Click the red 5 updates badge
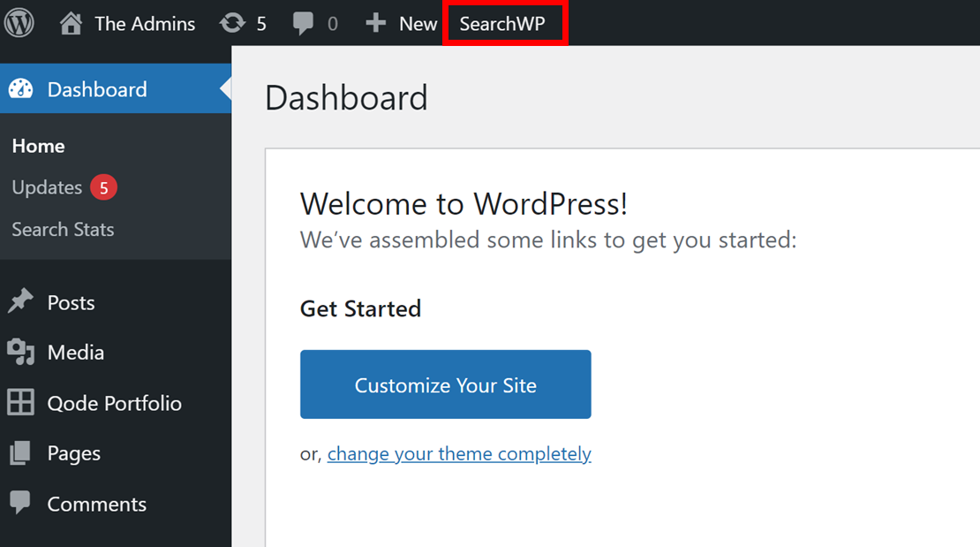Image resolution: width=980 pixels, height=547 pixels. 104,187
